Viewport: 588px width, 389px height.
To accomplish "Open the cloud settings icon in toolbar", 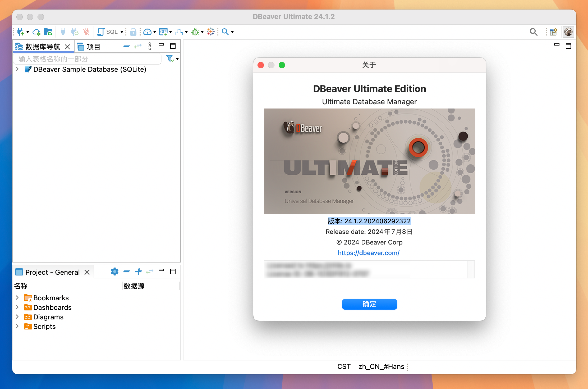I will point(36,32).
